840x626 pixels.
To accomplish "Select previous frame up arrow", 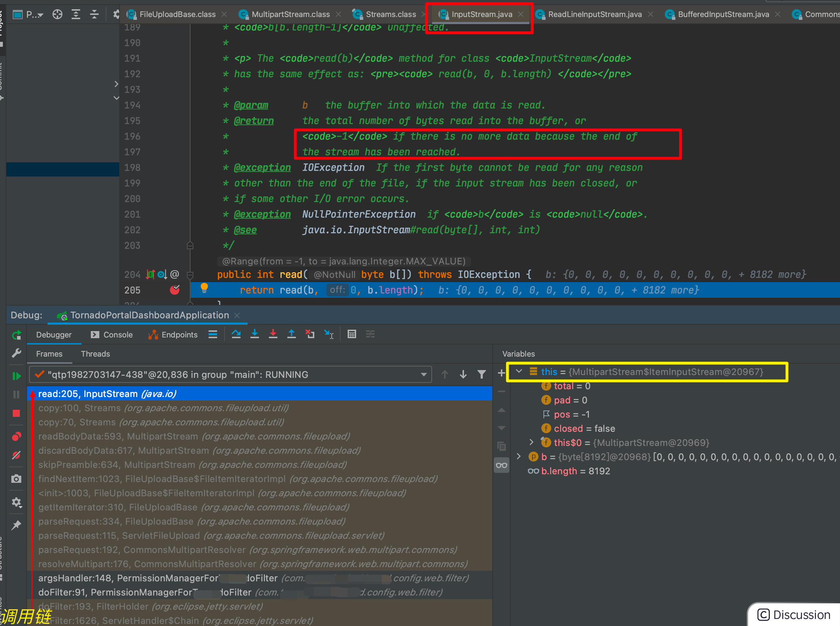I will (445, 375).
